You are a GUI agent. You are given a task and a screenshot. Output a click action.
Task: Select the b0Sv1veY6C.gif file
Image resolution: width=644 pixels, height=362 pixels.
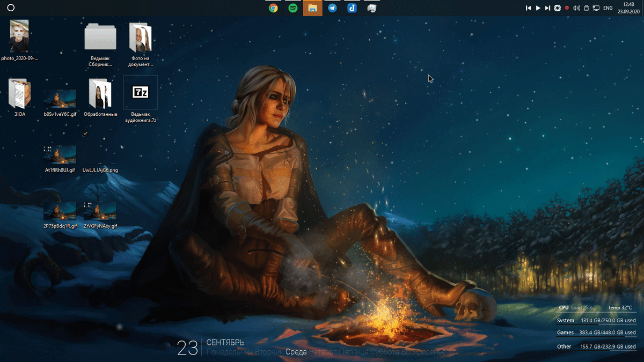[x=60, y=103]
